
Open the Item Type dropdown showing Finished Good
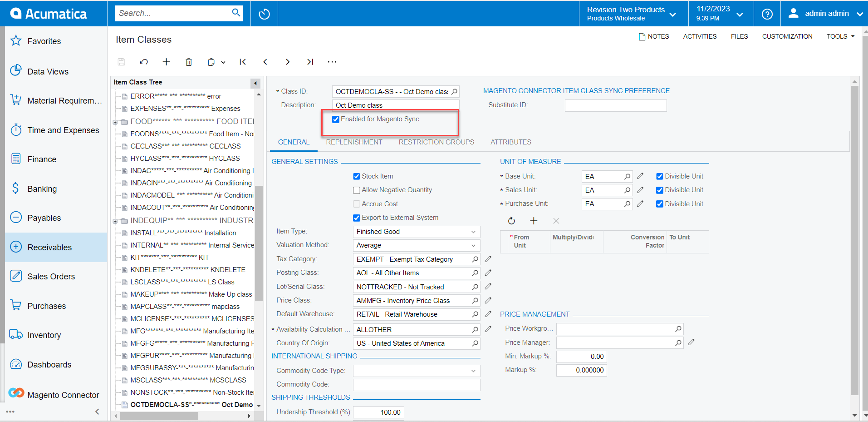(x=472, y=232)
